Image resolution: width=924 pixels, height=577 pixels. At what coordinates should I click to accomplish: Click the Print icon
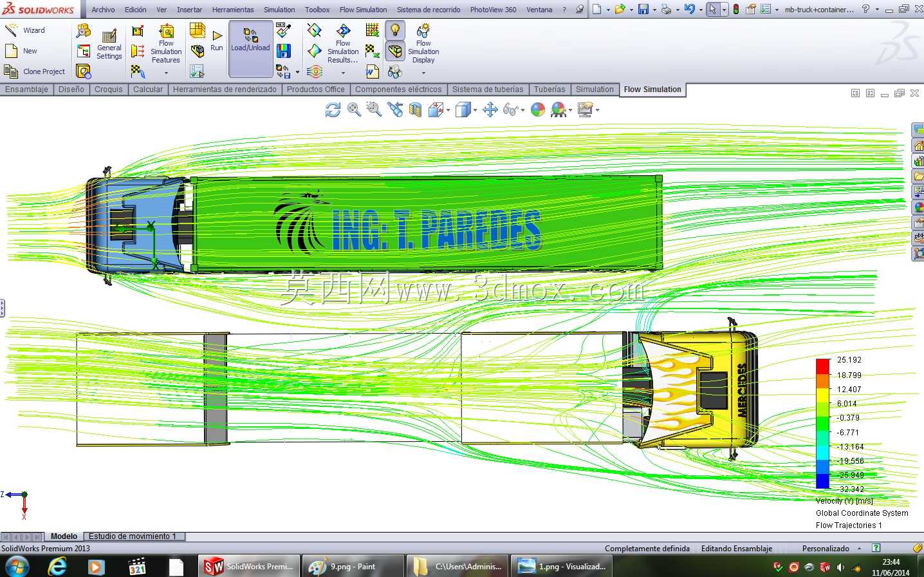(x=666, y=10)
